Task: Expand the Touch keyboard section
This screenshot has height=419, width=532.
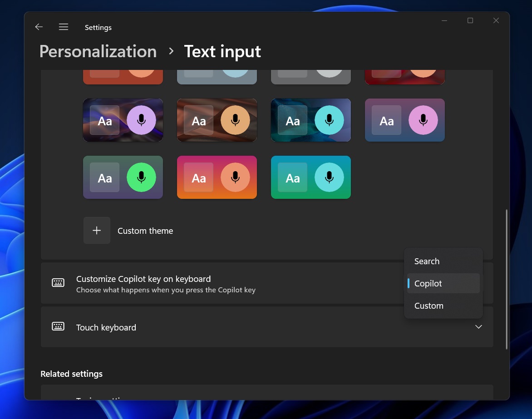Action: [x=478, y=327]
